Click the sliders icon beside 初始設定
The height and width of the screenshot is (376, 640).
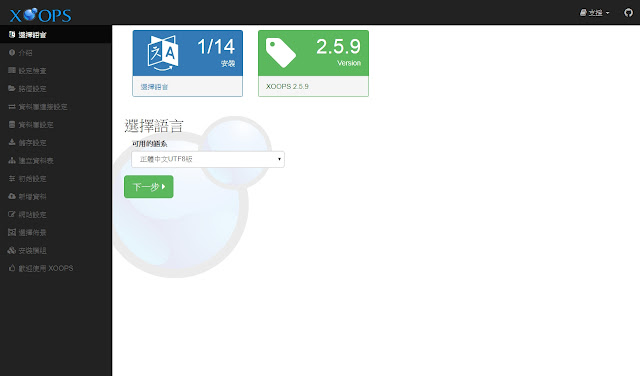[12, 178]
